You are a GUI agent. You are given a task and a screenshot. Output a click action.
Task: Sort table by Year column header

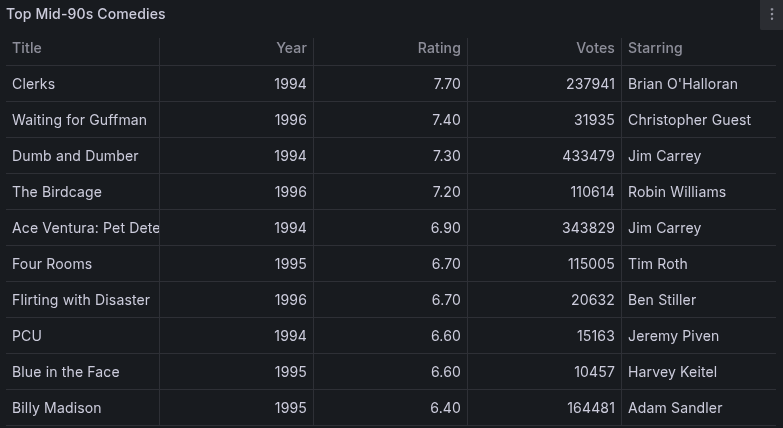(x=291, y=48)
